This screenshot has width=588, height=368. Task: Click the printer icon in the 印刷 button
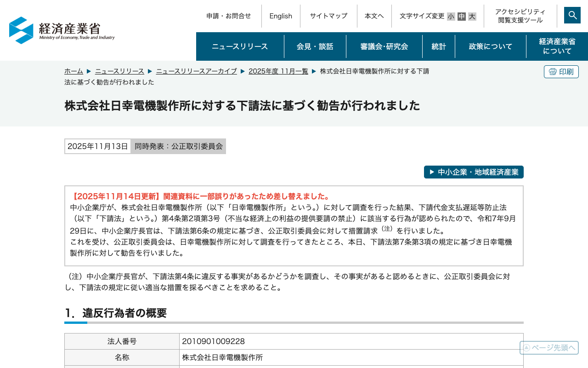[x=553, y=72]
